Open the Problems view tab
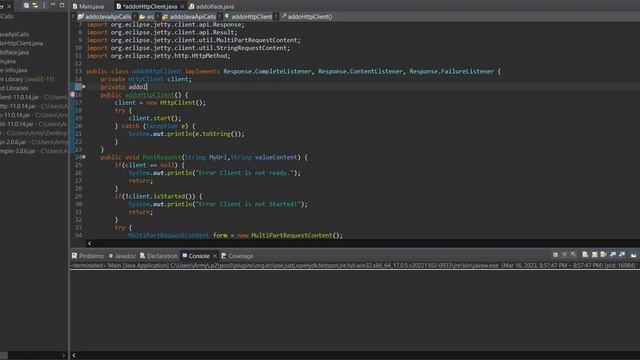This screenshot has width=640, height=360. 88,256
